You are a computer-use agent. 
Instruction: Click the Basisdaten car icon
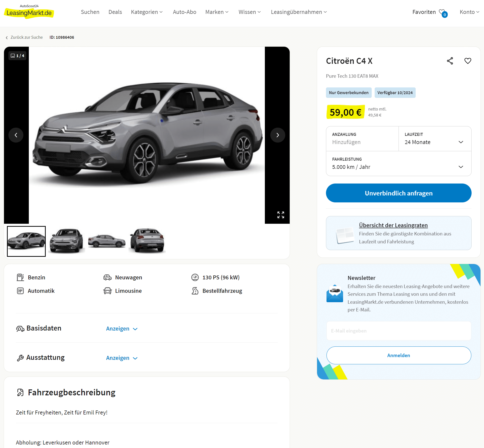pyautogui.click(x=20, y=329)
